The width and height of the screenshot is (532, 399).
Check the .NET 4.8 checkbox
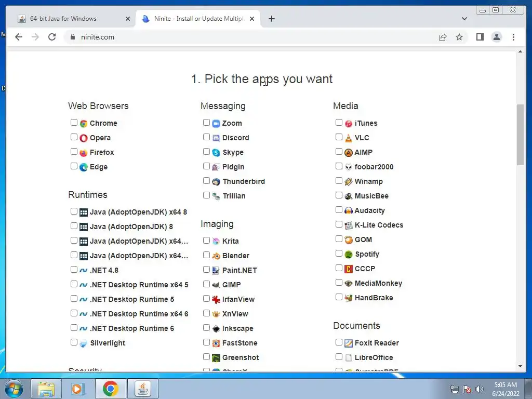[x=74, y=270]
